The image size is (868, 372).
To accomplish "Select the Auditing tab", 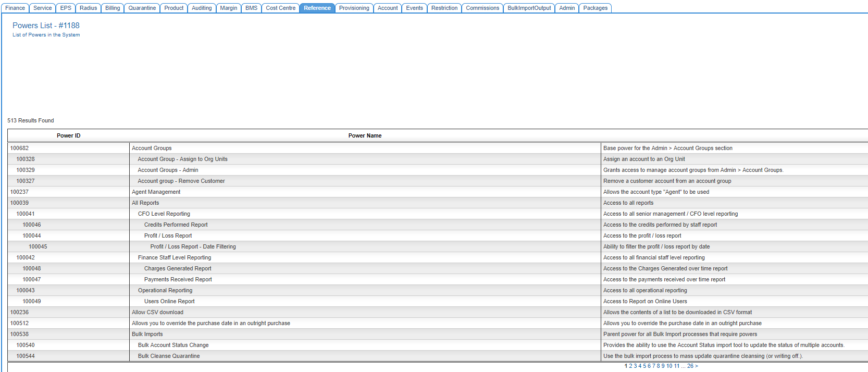I will click(x=202, y=8).
